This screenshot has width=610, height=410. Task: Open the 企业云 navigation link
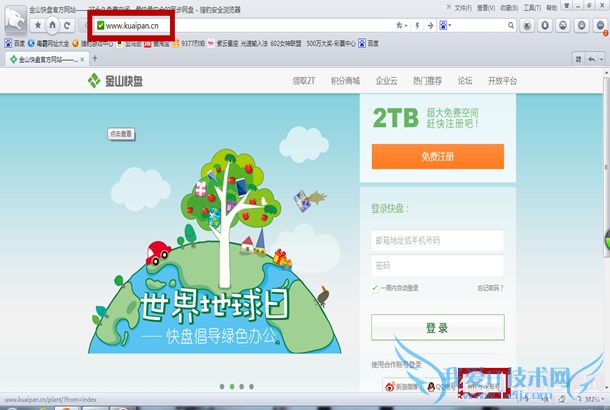[x=386, y=81]
